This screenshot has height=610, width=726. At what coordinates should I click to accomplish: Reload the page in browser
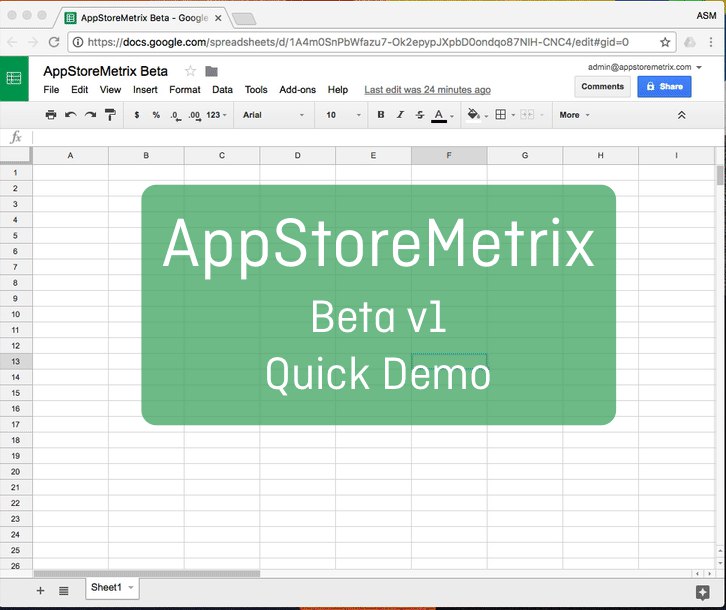[54, 42]
